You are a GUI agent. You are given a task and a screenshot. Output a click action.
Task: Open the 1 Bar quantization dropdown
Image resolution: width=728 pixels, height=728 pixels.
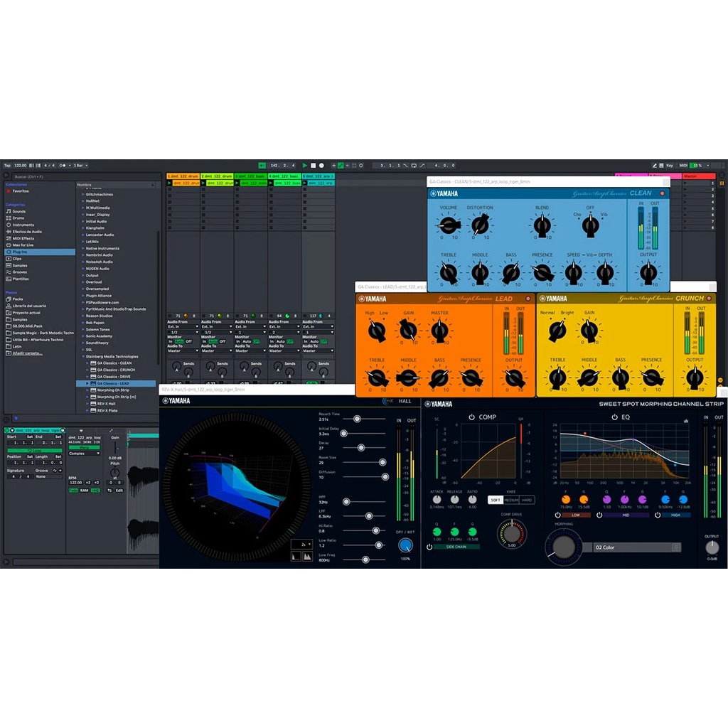(80, 165)
